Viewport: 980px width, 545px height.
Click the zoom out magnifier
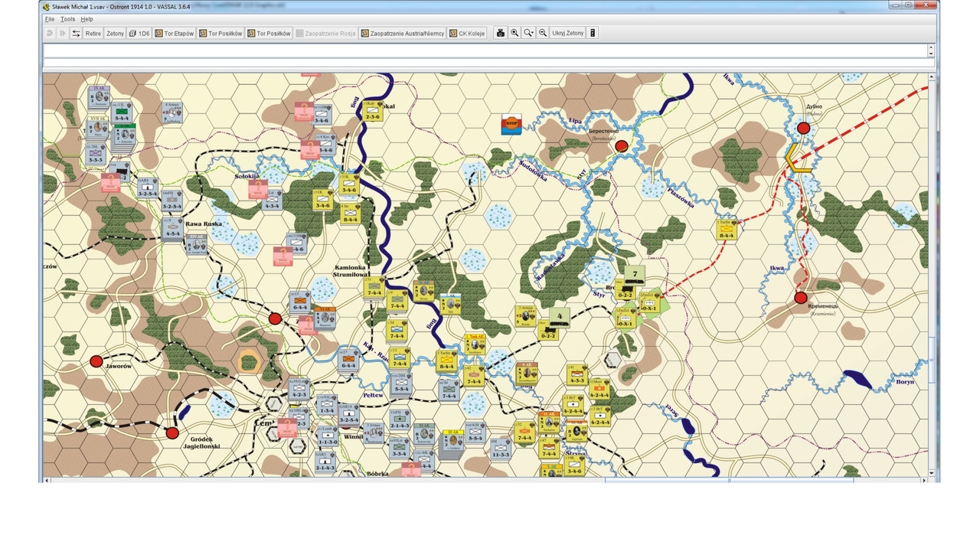tap(543, 34)
